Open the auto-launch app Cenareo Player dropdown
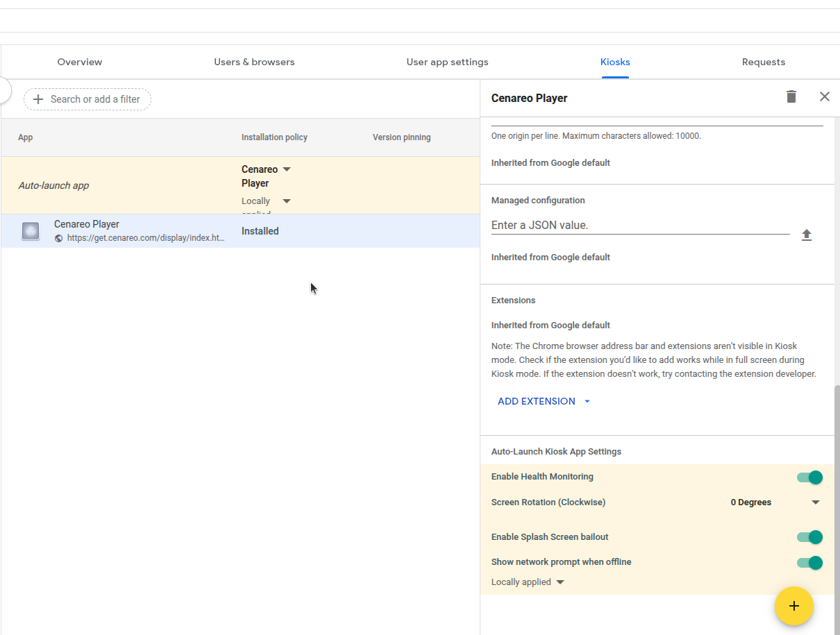 tap(287, 169)
